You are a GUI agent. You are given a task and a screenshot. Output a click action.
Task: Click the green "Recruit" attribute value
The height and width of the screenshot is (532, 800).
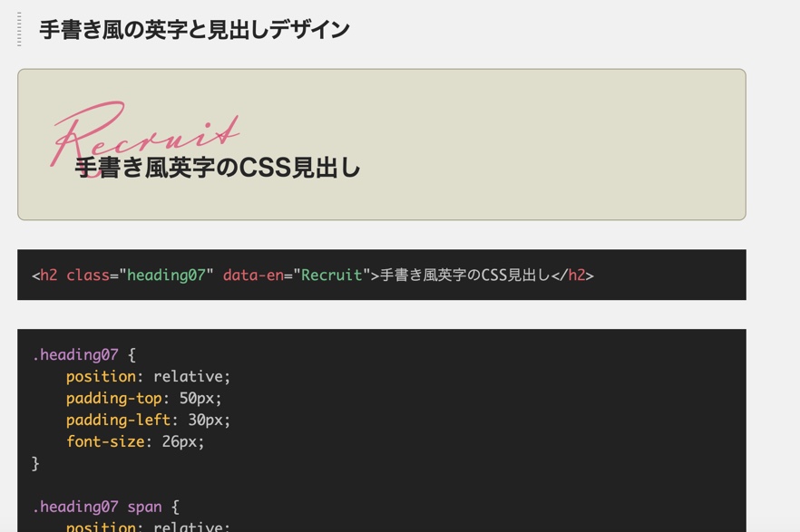[x=331, y=276]
